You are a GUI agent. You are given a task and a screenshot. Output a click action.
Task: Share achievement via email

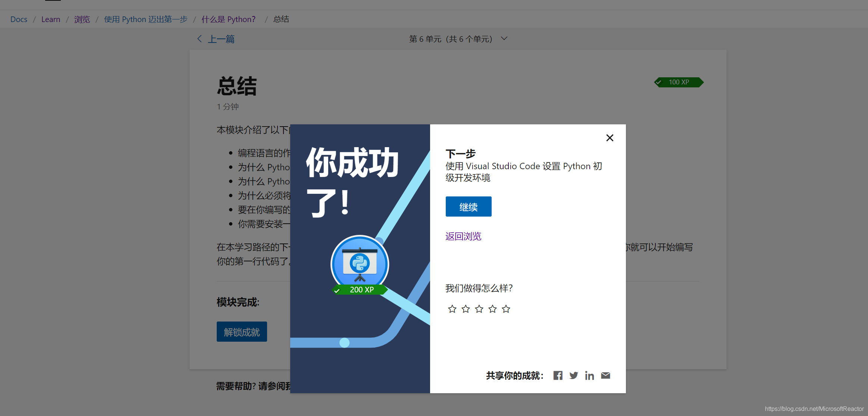(x=605, y=375)
